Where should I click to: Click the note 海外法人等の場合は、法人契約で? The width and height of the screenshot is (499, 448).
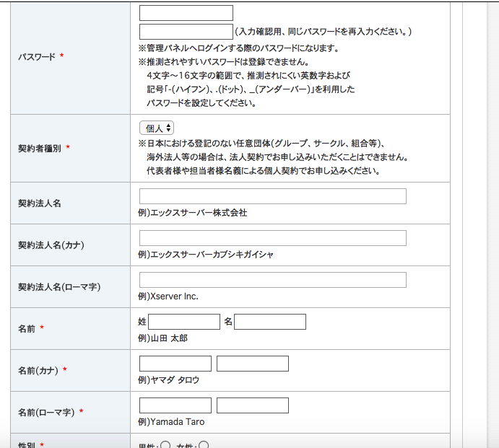[x=277, y=157]
